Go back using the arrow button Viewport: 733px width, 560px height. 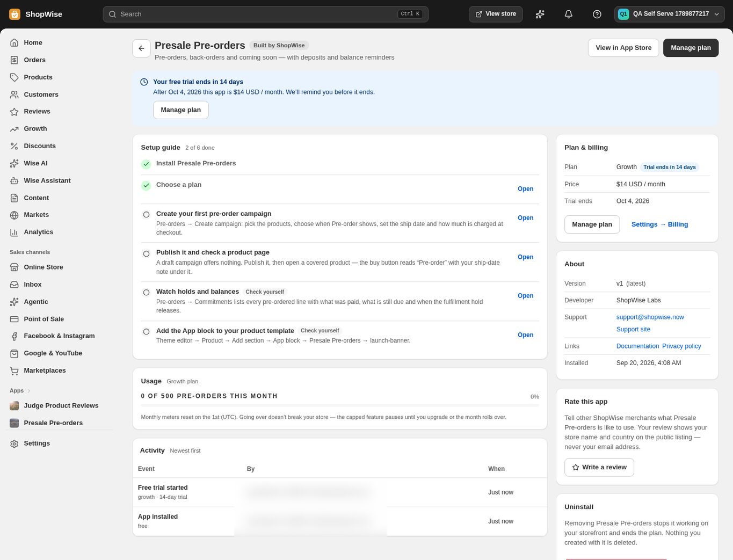click(x=141, y=48)
